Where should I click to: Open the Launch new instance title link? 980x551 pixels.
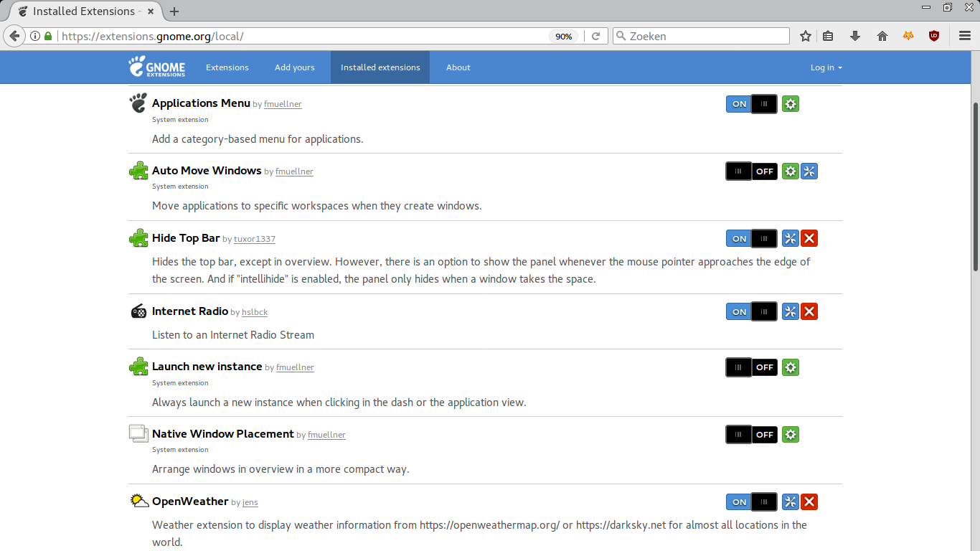[x=207, y=367]
